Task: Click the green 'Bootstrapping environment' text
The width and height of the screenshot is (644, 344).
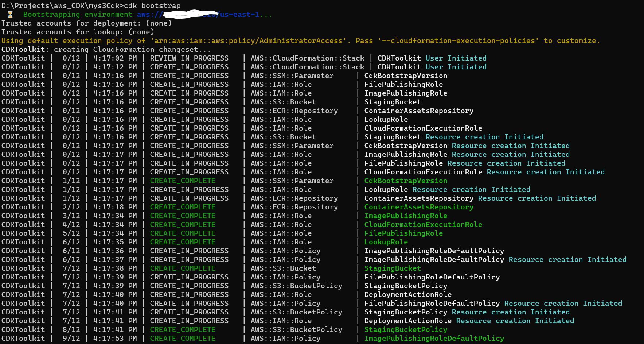Action: pyautogui.click(x=78, y=15)
